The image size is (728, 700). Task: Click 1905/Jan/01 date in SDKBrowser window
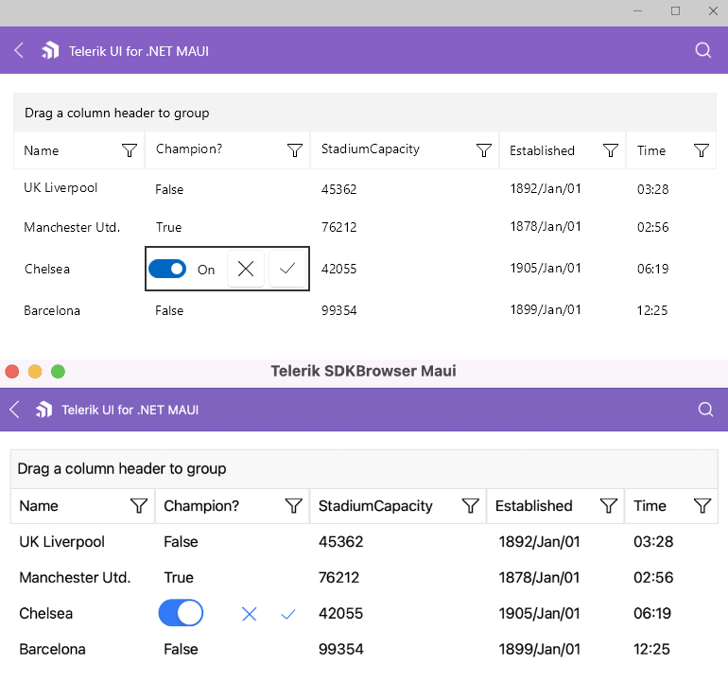click(540, 613)
